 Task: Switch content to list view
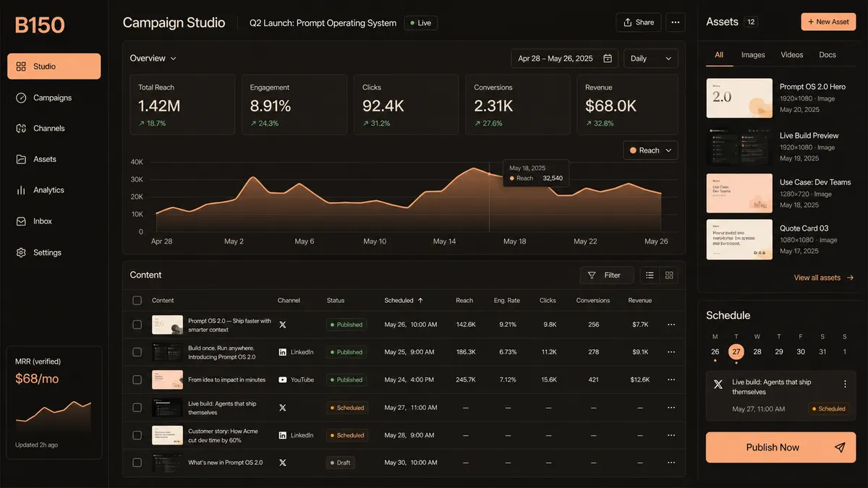(650, 275)
